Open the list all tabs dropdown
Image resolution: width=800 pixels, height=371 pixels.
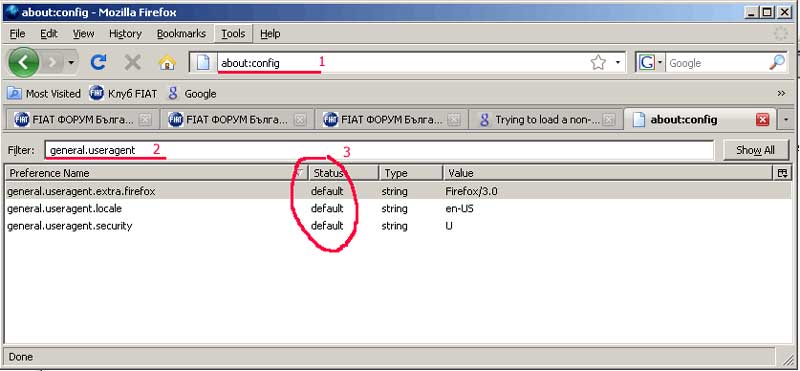coord(786,120)
